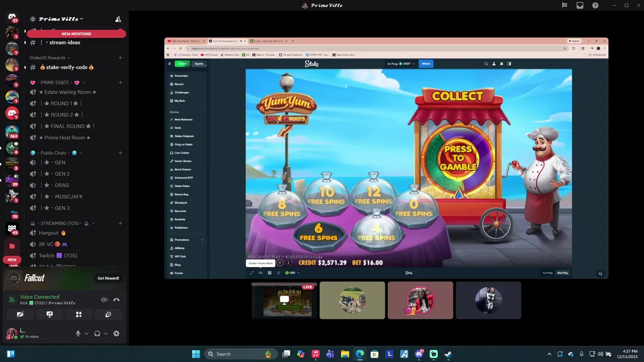
Task: Click the Windows Start button
Action: click(x=196, y=354)
